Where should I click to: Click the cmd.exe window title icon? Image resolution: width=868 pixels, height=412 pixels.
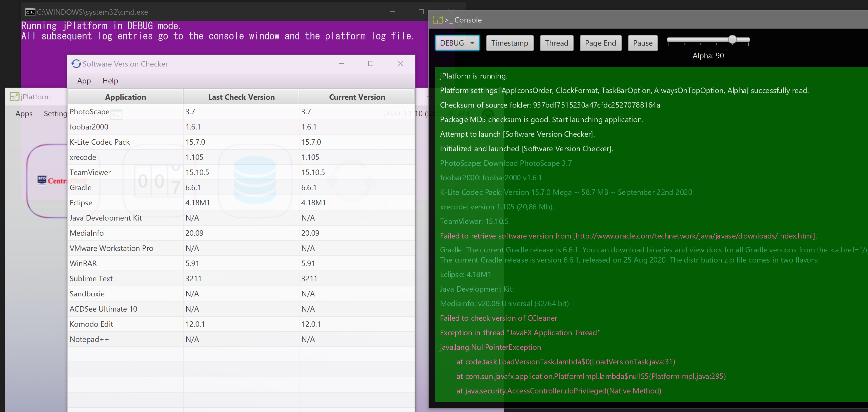click(x=30, y=12)
